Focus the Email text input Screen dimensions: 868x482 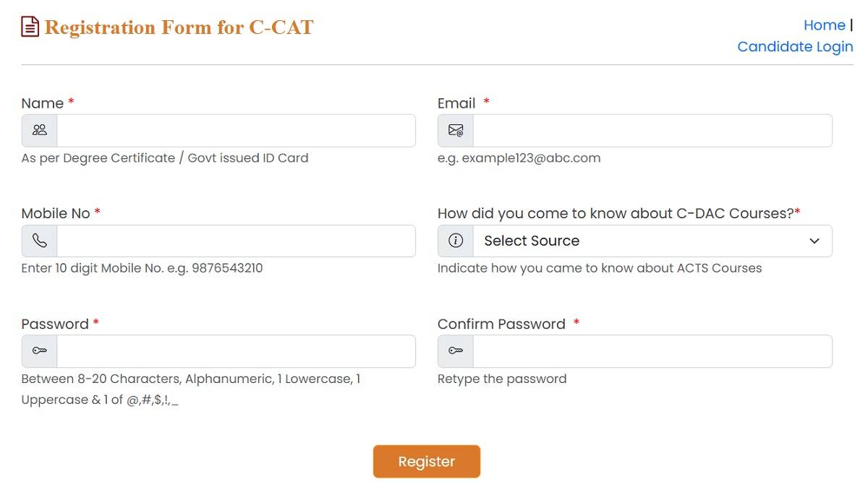click(652, 130)
